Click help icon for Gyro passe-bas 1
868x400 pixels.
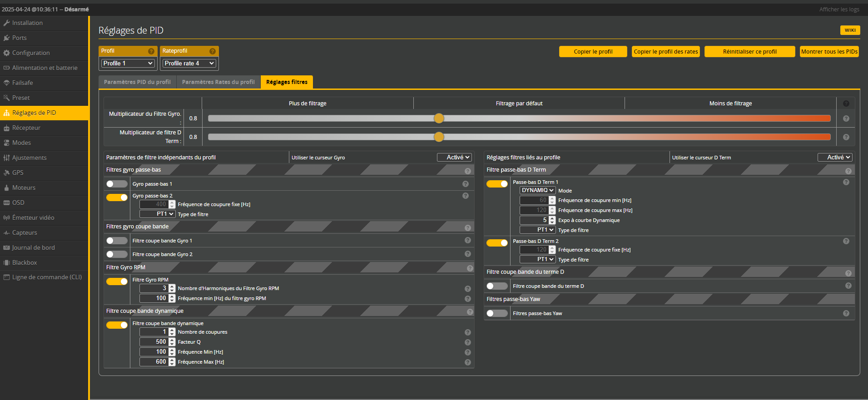(465, 184)
